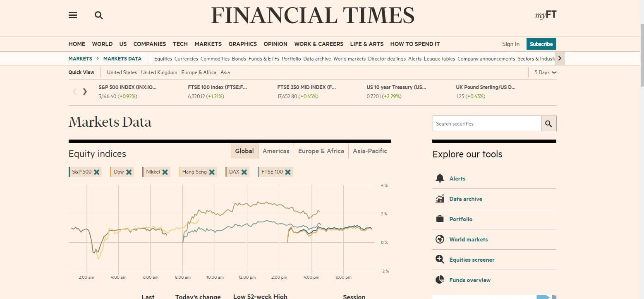This screenshot has height=299, width=644.
Task: Open Company announcements in subnavigation
Action: tap(486, 59)
